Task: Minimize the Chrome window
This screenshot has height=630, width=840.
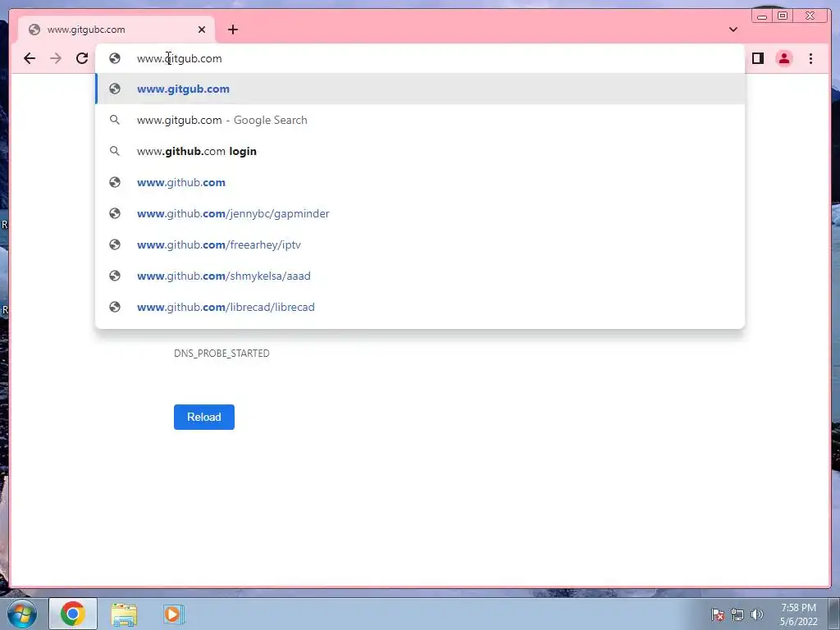Action: (x=762, y=16)
